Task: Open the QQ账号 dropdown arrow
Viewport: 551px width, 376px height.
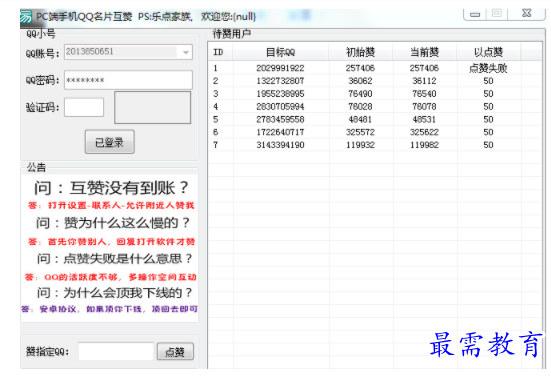Action: coord(186,52)
